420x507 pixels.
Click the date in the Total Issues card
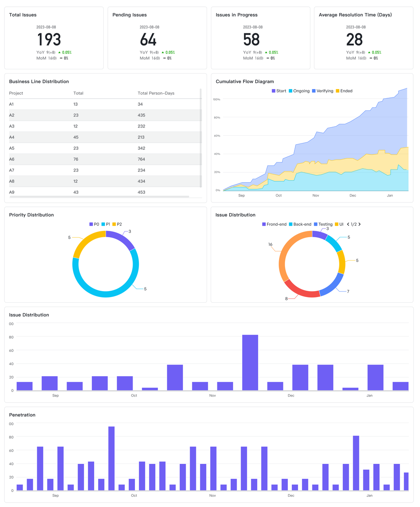point(46,27)
